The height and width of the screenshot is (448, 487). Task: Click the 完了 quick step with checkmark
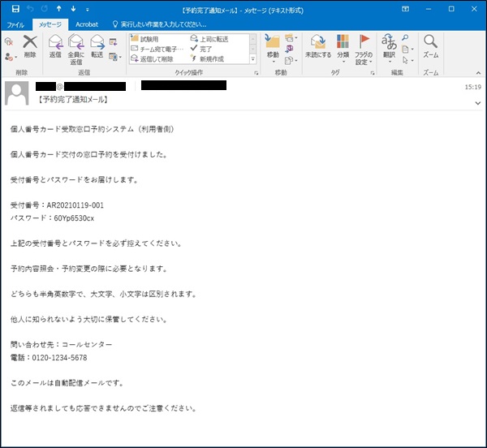coord(205,49)
